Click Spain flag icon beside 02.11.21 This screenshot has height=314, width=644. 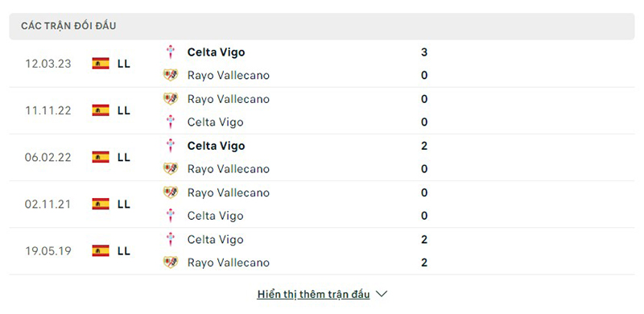101,204
